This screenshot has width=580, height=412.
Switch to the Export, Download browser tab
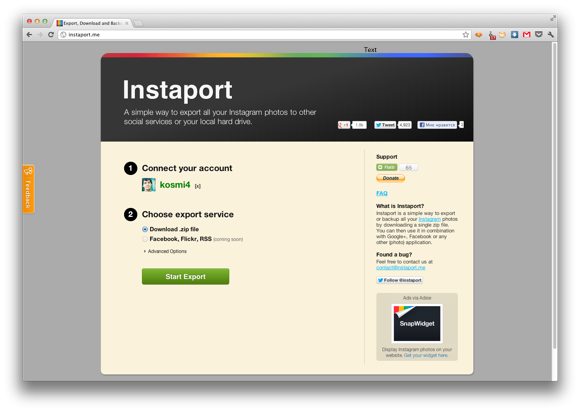click(x=92, y=23)
